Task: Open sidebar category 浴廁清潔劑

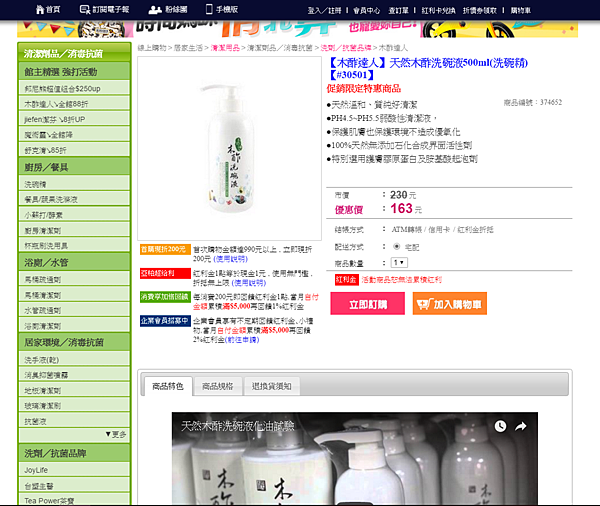Action: pyautogui.click(x=74, y=326)
